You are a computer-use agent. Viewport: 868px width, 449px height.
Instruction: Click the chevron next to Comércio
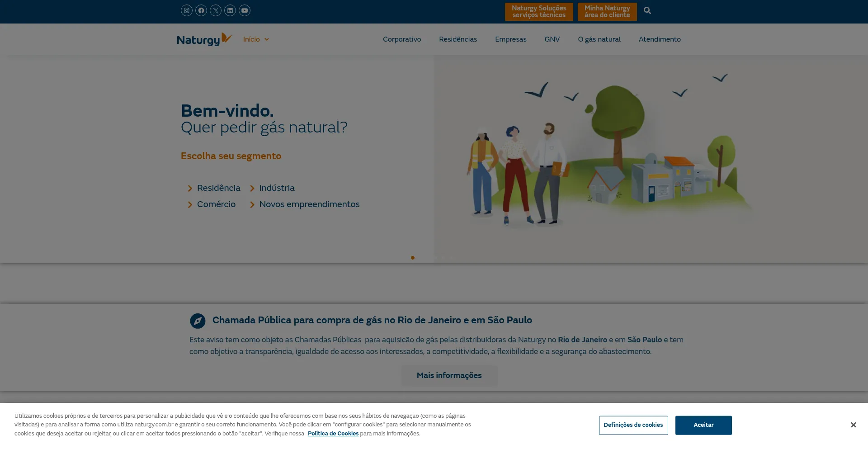click(190, 205)
